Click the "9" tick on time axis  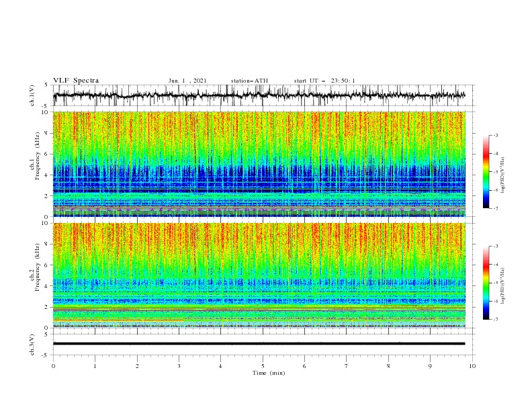click(x=430, y=366)
